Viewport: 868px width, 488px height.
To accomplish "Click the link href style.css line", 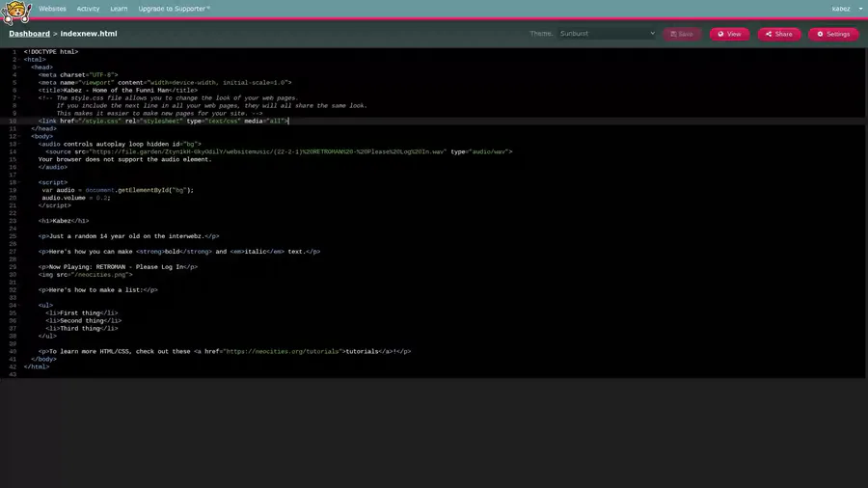I will click(x=164, y=122).
